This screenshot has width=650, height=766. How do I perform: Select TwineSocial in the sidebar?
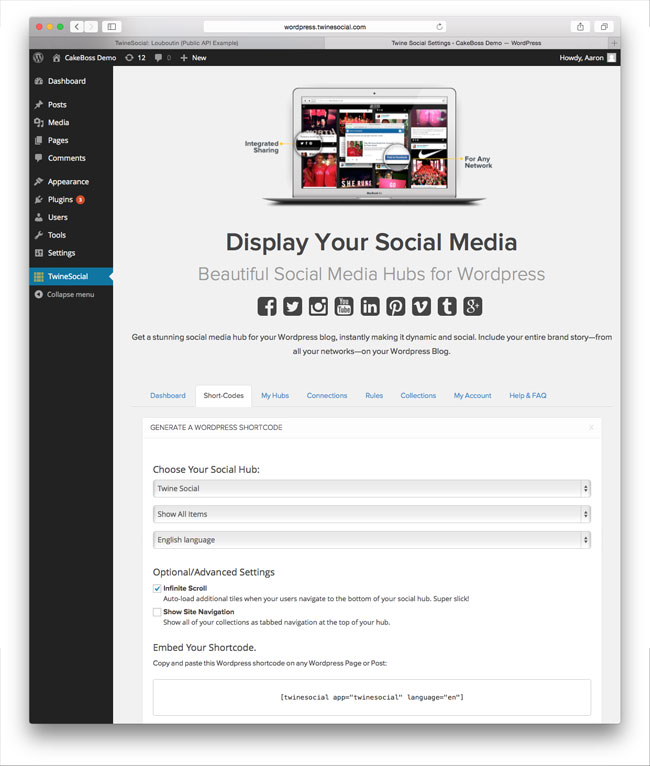tap(71, 277)
